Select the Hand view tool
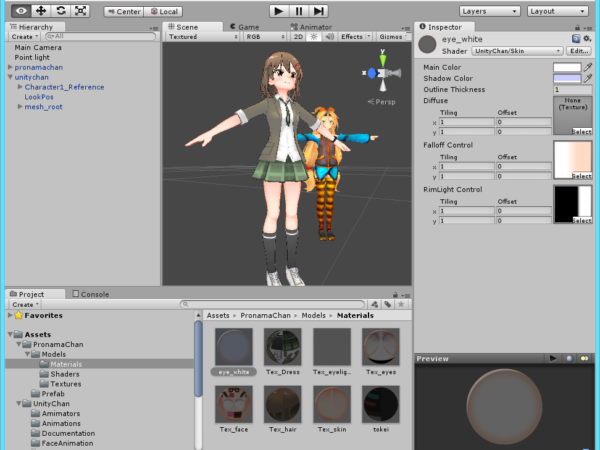 pos(21,11)
